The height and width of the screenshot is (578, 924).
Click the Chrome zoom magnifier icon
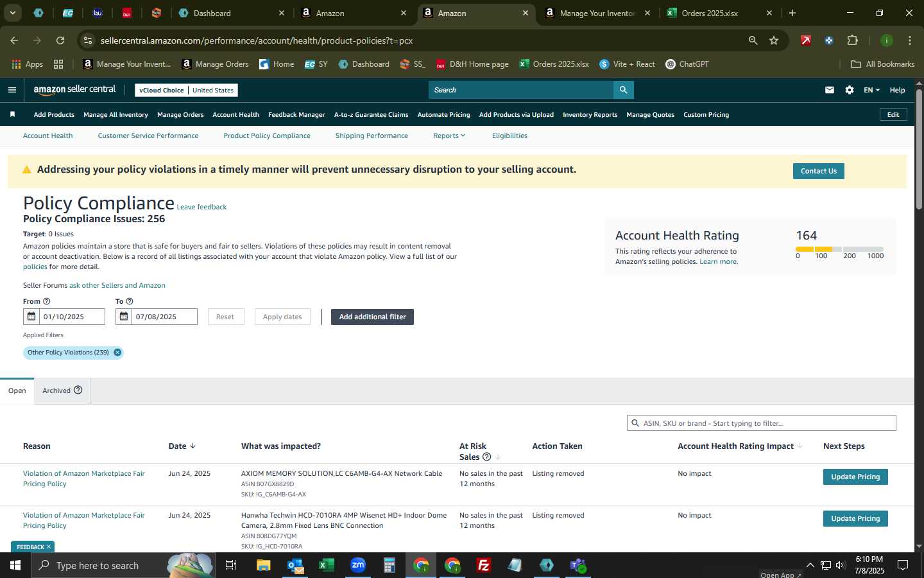click(753, 40)
